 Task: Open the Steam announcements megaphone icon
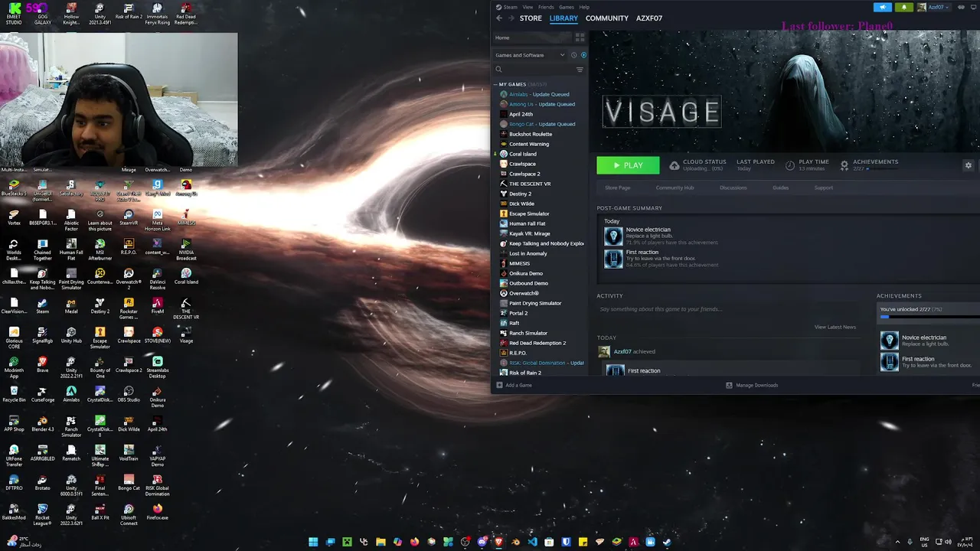(883, 7)
